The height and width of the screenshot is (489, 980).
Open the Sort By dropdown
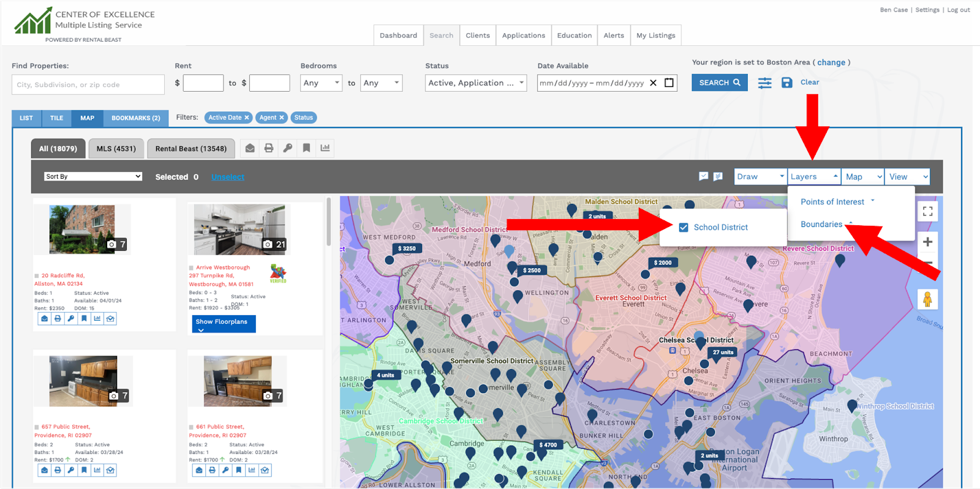coord(93,176)
